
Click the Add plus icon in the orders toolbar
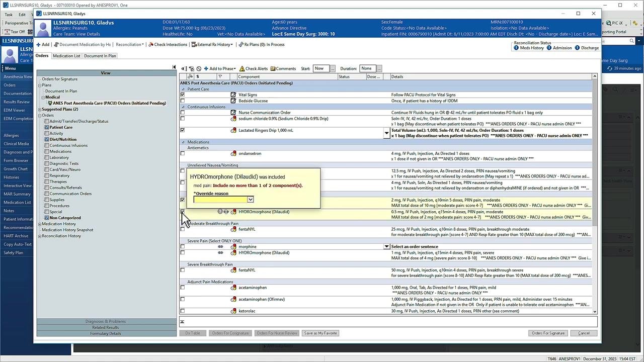click(x=39, y=45)
